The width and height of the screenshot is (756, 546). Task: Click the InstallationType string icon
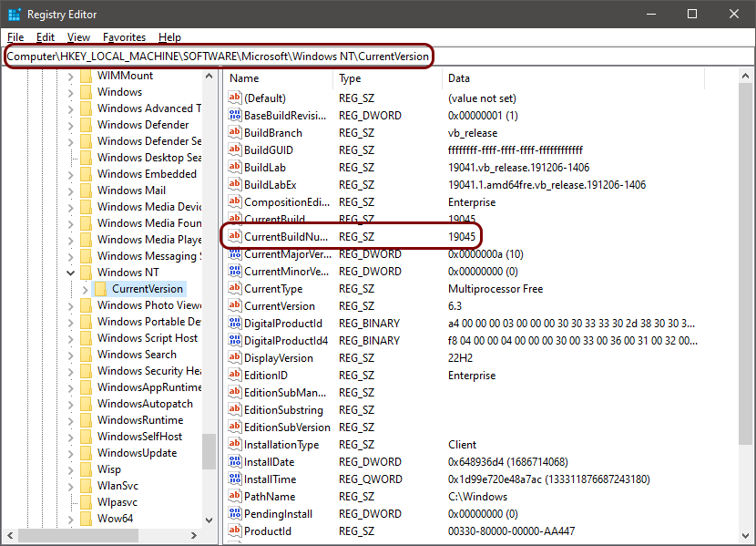[235, 444]
